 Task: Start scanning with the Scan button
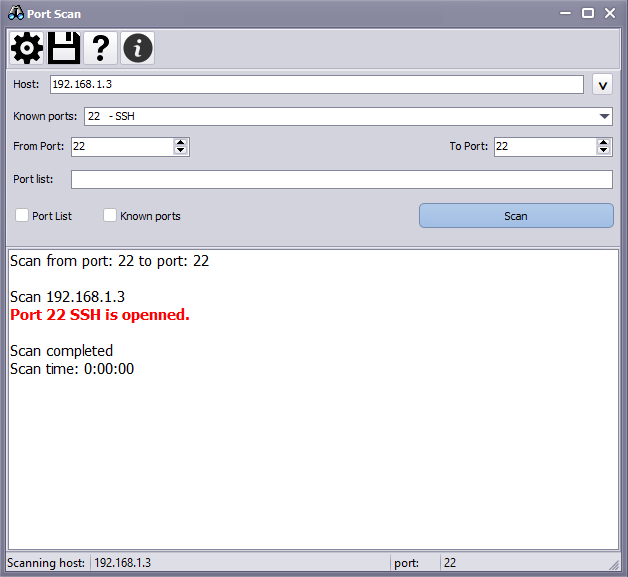[x=516, y=216]
